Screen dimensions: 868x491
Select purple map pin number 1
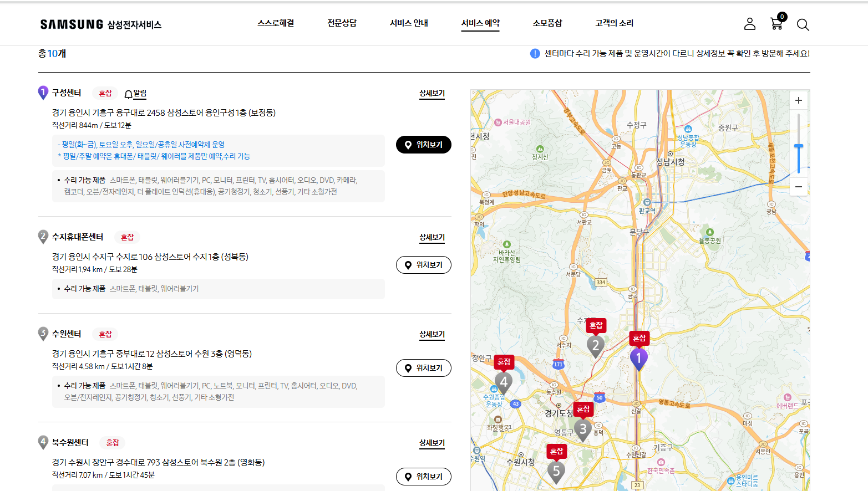click(638, 359)
